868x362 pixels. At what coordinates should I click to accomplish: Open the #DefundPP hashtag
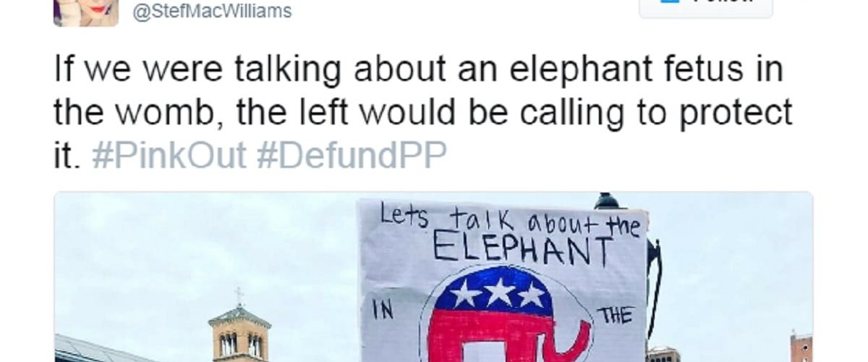click(353, 154)
